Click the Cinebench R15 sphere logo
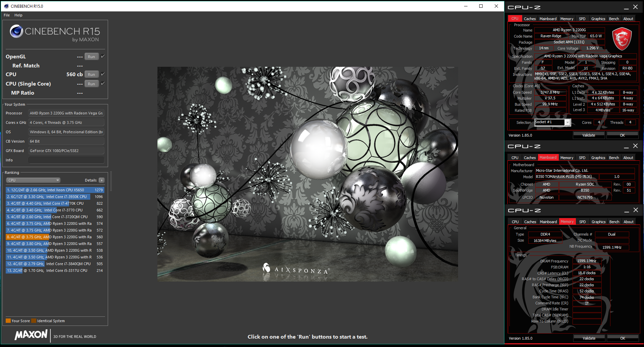The height and width of the screenshot is (347, 644). click(x=16, y=31)
